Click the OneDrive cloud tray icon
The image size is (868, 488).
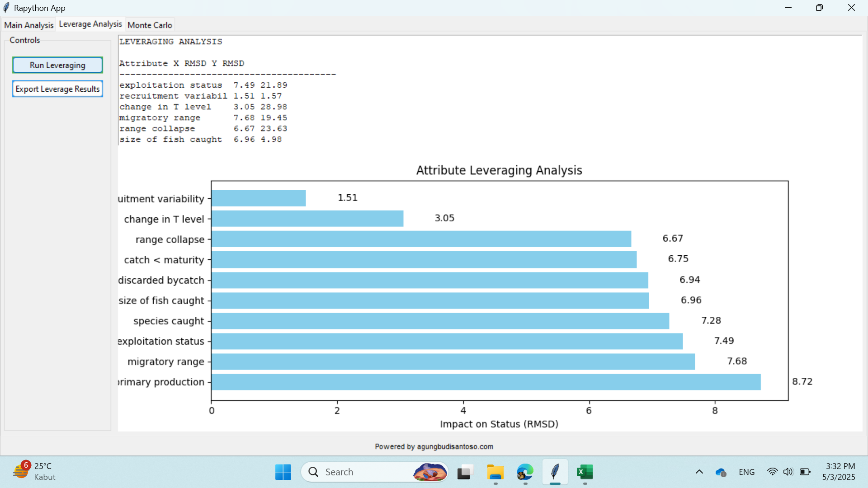tap(721, 472)
